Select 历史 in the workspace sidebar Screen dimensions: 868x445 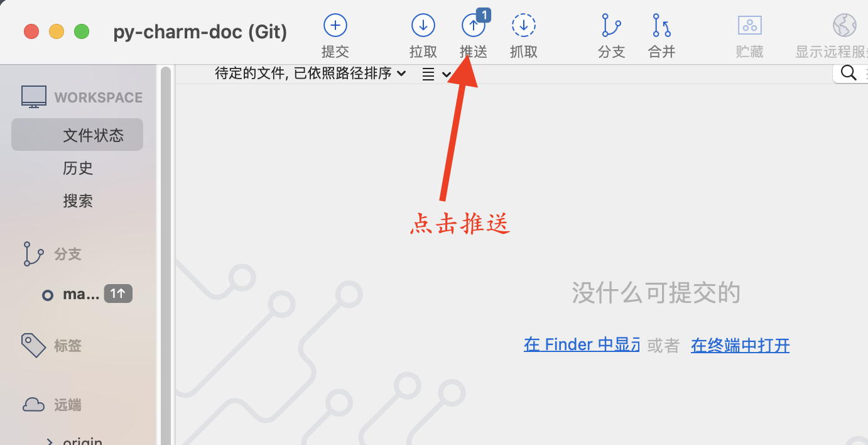pos(78,168)
